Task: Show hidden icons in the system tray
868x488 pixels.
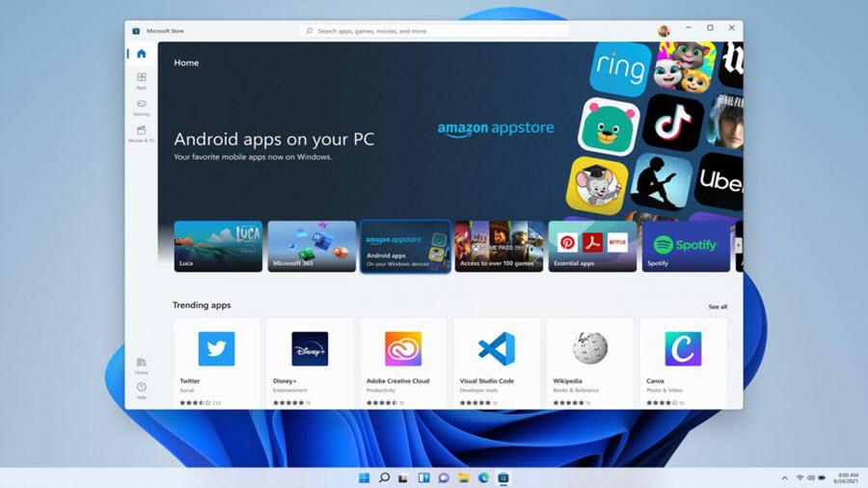Action: [784, 478]
